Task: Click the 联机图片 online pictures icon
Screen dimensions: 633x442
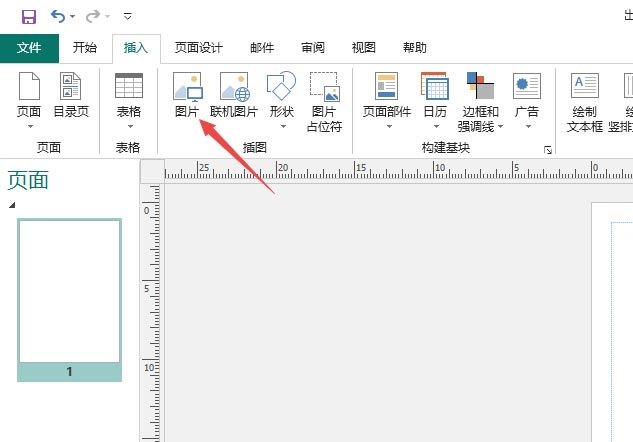Action: (234, 86)
